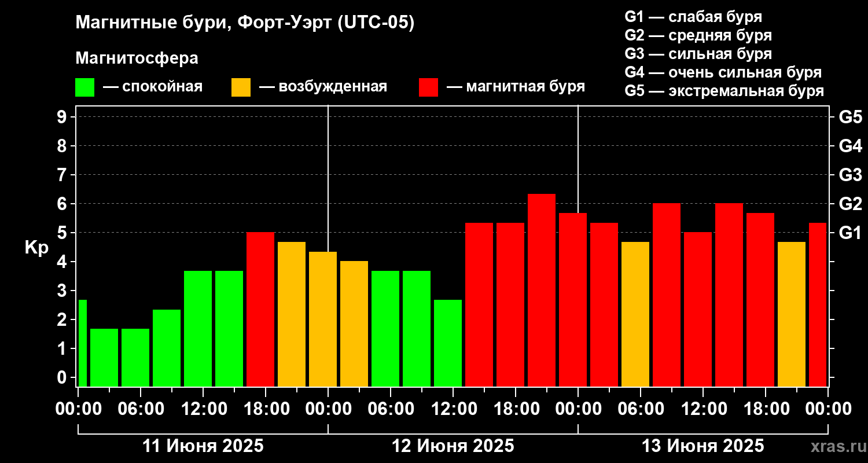This screenshot has width=868, height=463.
Task: Click the '06:00' time label above 12 Июня
Action: click(390, 409)
